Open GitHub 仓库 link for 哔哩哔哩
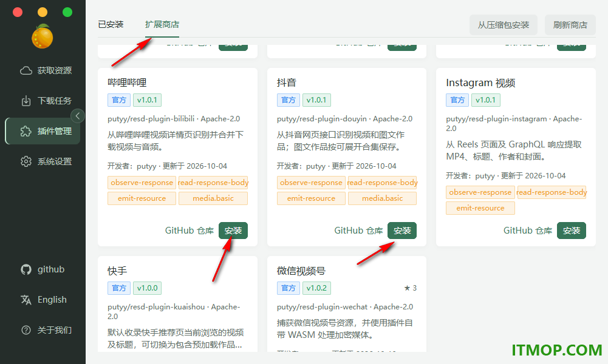608x364 pixels. click(x=190, y=231)
